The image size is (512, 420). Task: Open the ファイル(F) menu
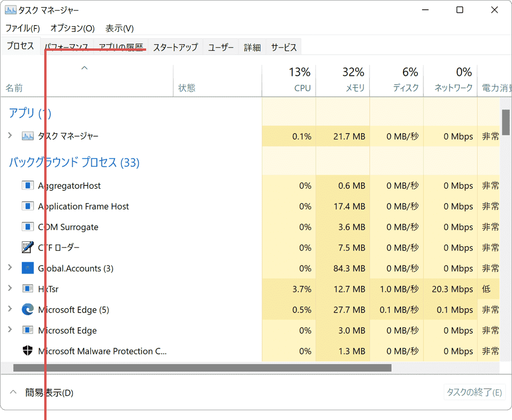(22, 28)
